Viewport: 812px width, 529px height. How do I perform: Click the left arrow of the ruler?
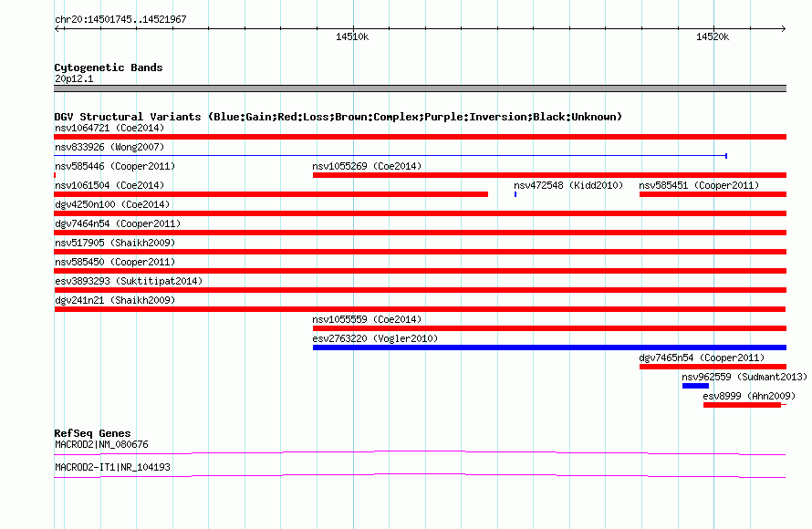coord(57,28)
